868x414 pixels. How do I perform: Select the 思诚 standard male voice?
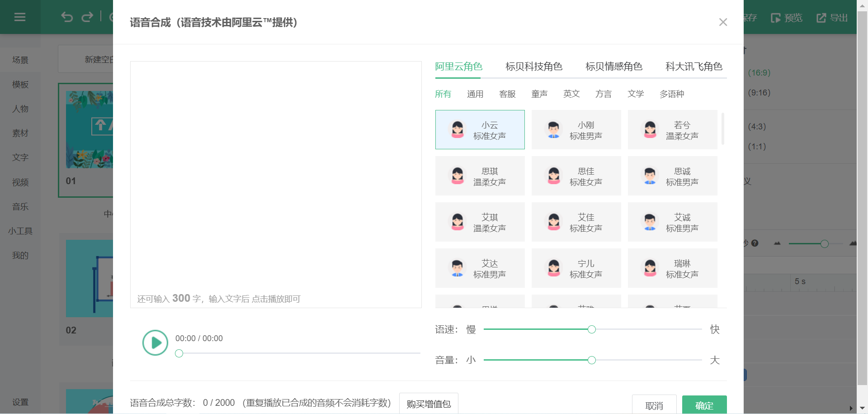click(672, 176)
